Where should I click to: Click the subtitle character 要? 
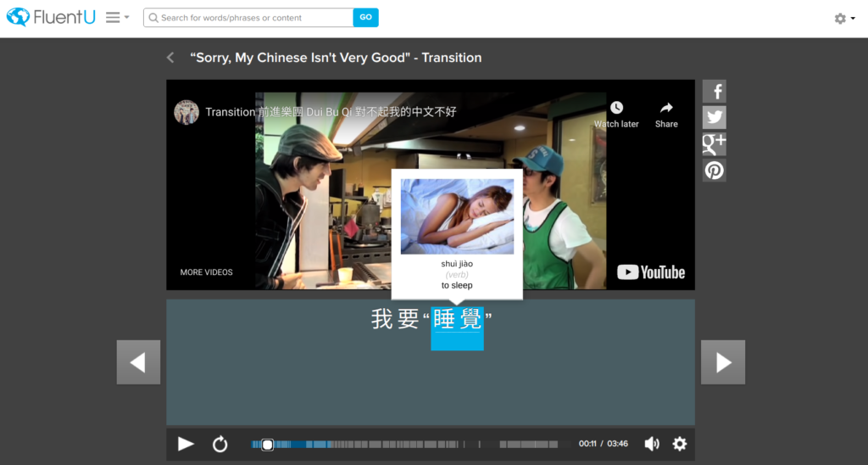409,319
